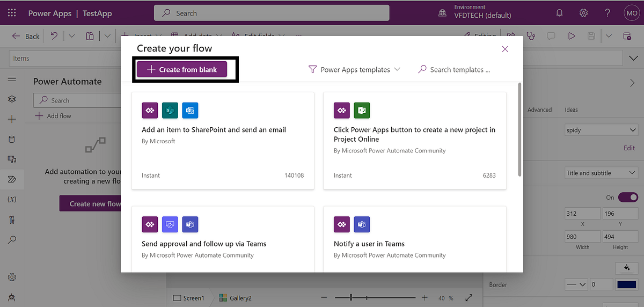Screen dimensions: 644x307
Task: Open the App checker stethoscope icon
Action: click(x=531, y=36)
